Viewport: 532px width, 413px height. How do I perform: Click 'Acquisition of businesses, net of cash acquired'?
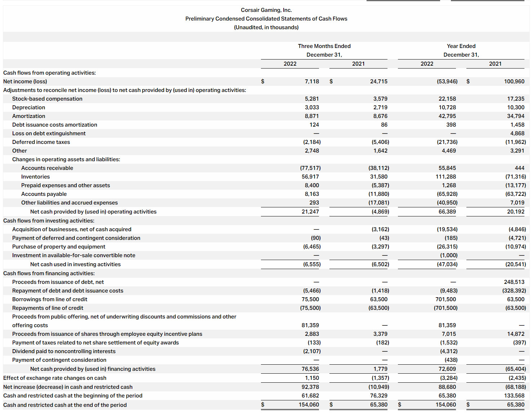click(x=72, y=229)
